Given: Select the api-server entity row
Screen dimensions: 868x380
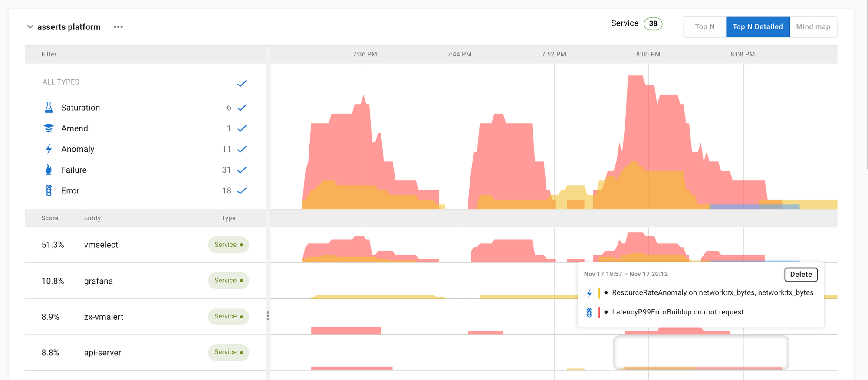Looking at the screenshot, I should click(102, 353).
